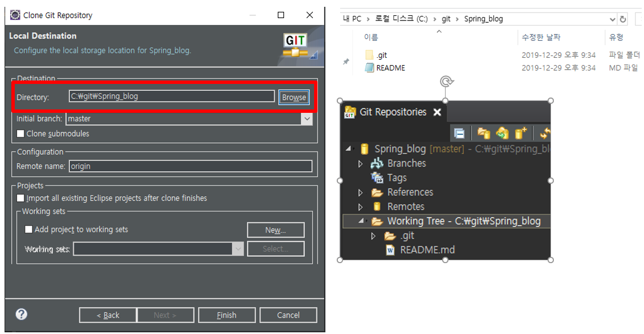Click README.md file icon in Git Repositories

[x=391, y=250]
